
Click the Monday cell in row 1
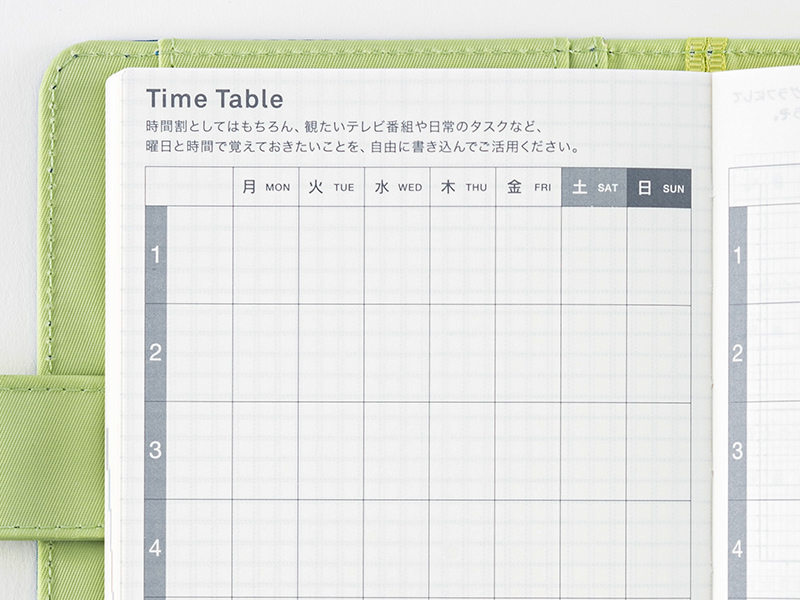click(265, 255)
